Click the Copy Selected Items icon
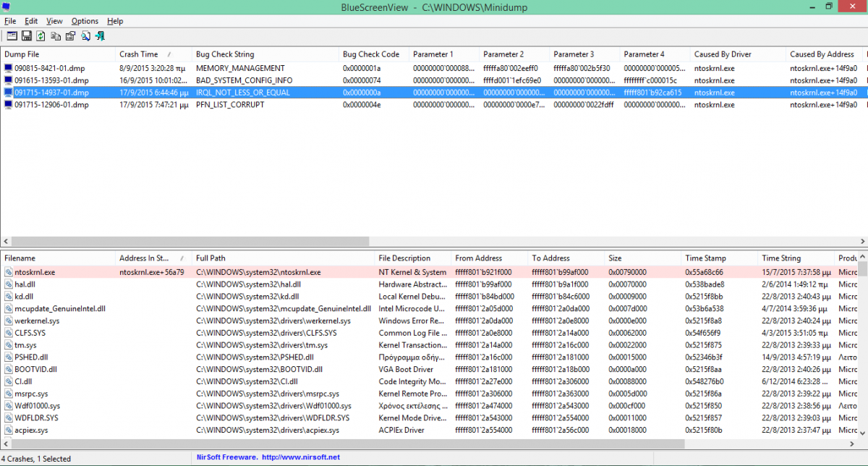Image resolution: width=868 pixels, height=466 pixels. tap(56, 36)
